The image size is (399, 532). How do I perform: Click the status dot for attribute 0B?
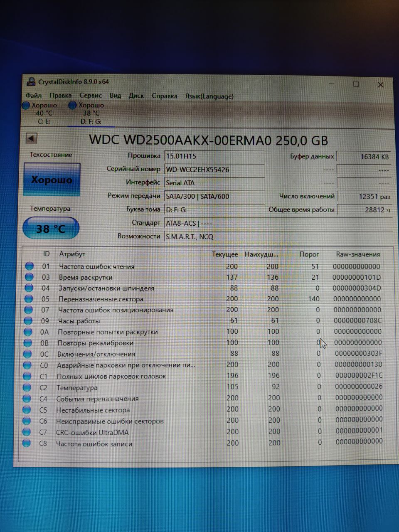28,343
